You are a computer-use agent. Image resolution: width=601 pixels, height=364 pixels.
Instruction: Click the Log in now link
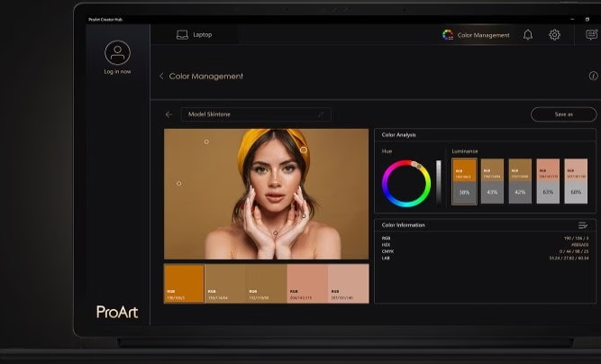(117, 71)
